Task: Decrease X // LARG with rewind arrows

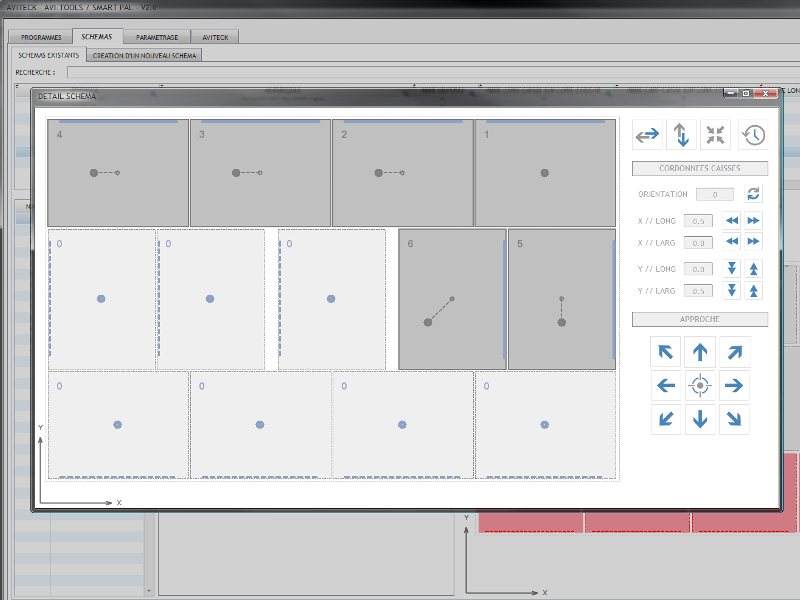Action: pos(732,242)
